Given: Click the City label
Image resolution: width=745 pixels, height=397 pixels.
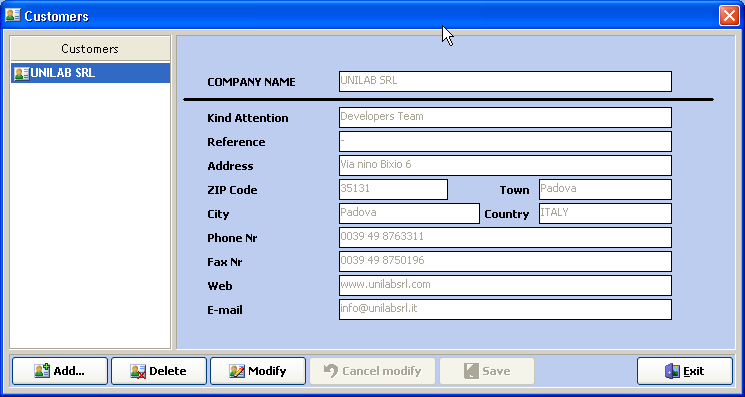Looking at the screenshot, I should click(x=218, y=214).
